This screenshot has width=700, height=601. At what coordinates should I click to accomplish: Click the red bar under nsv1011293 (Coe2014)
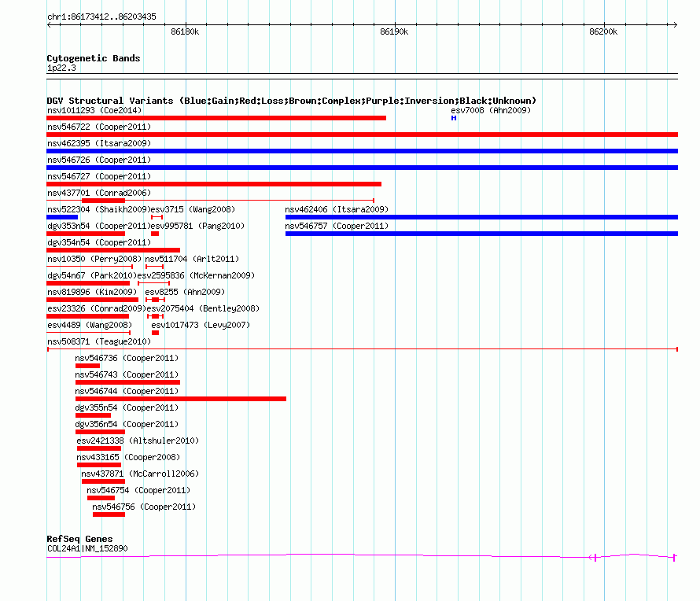pyautogui.click(x=216, y=118)
